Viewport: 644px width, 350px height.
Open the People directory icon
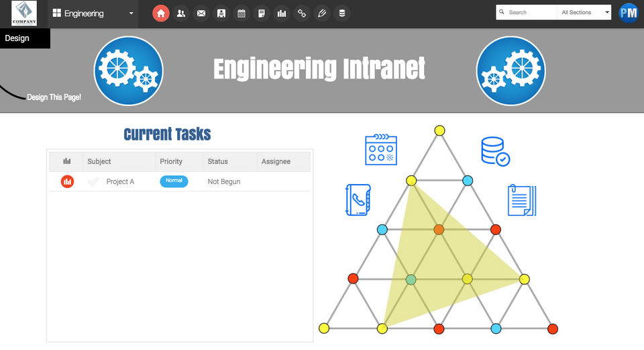pyautogui.click(x=180, y=13)
